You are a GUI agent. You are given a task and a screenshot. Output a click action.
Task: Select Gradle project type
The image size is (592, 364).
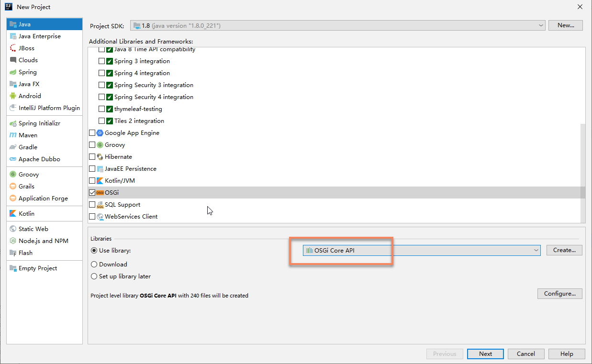point(45,147)
